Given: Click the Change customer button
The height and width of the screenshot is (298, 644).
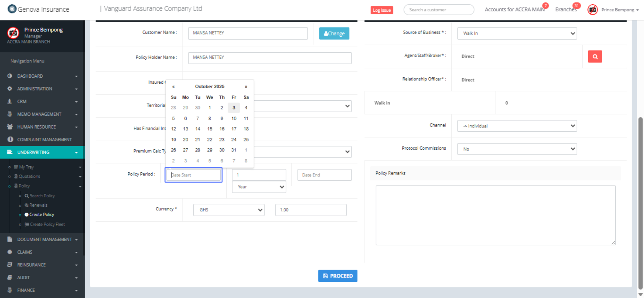Looking at the screenshot, I should [334, 34].
